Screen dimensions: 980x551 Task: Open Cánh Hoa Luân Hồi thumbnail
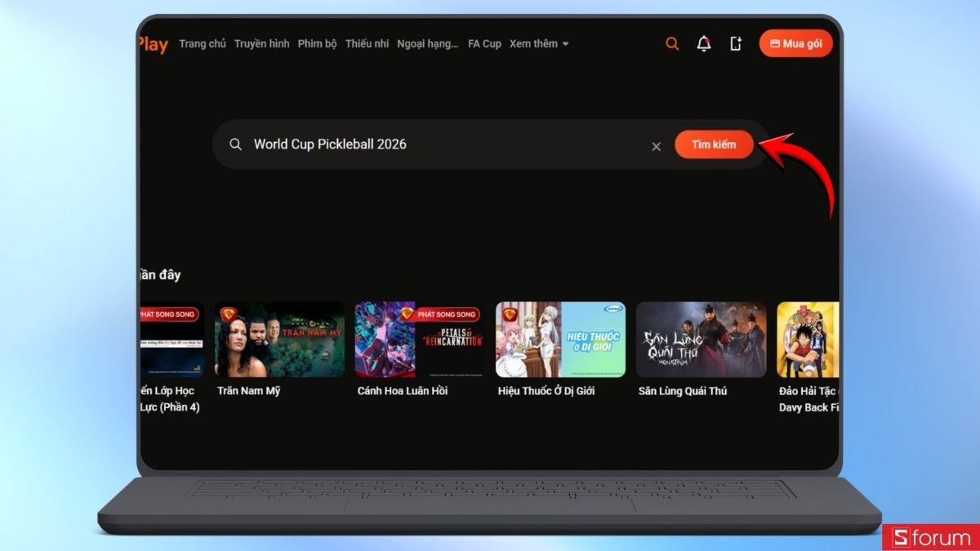point(420,340)
